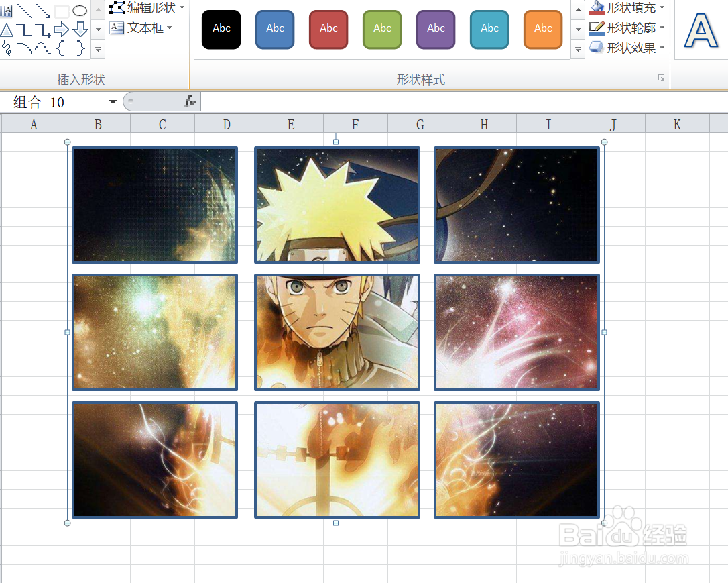The image size is (728, 583).
Task: Select the center tile with Naruto's face
Action: tap(337, 332)
